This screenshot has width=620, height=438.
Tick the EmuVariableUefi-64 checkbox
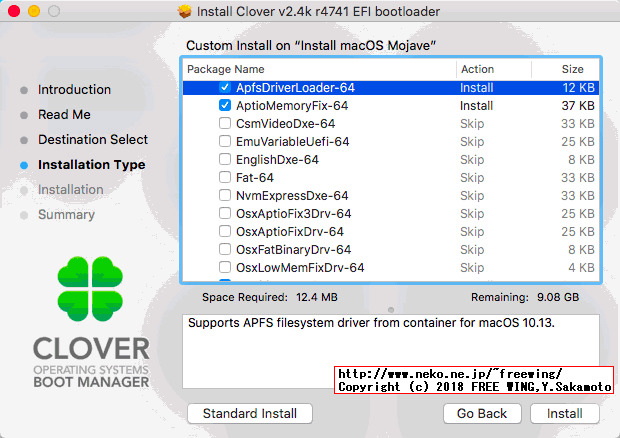[225, 142]
